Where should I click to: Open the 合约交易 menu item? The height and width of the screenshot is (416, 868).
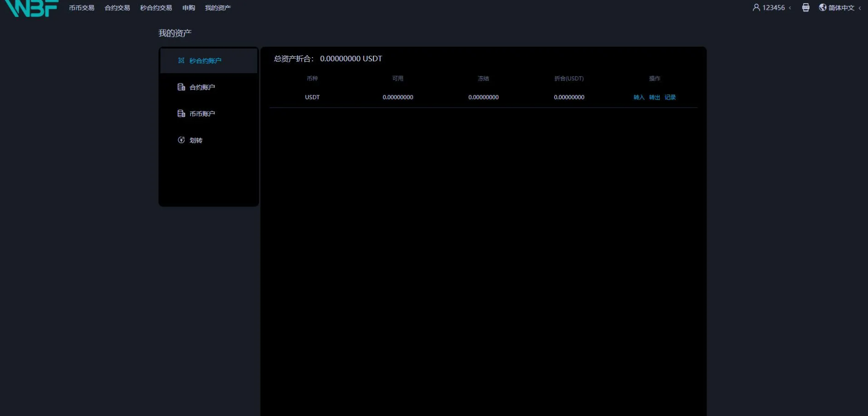click(x=117, y=8)
